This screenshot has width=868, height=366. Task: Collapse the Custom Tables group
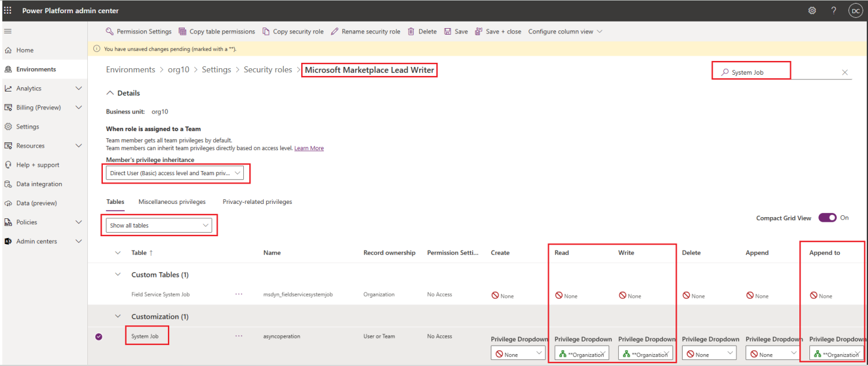click(x=118, y=274)
